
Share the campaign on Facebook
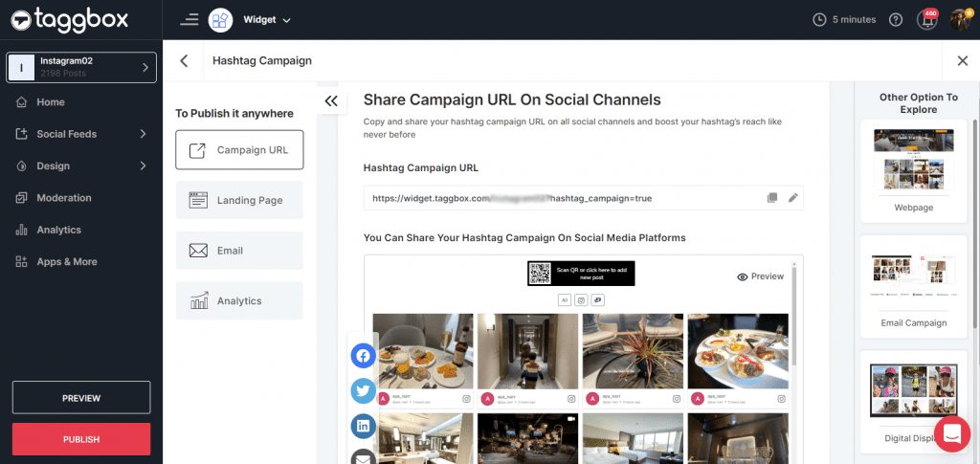pyautogui.click(x=363, y=357)
